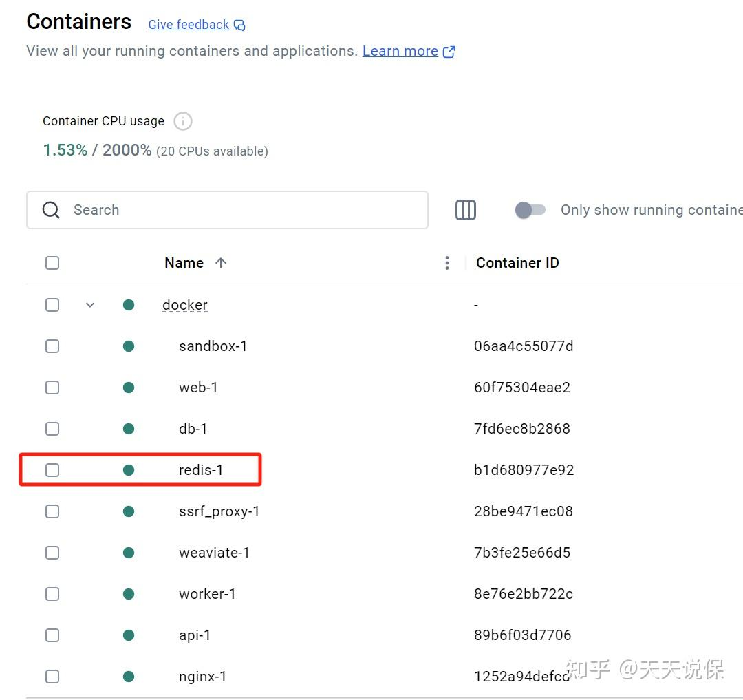Click the feedback bubble icon beside Give feedback
The width and height of the screenshot is (743, 700).
coord(239,25)
